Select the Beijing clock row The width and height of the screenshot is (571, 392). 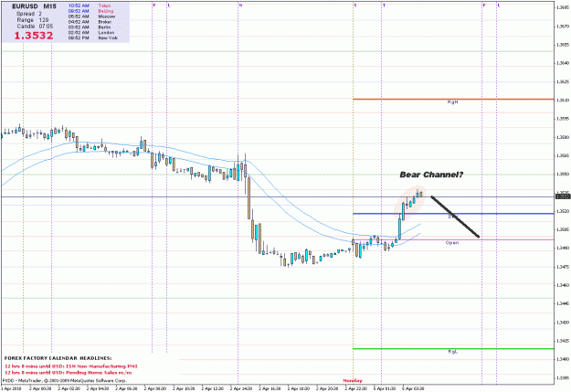(x=90, y=11)
